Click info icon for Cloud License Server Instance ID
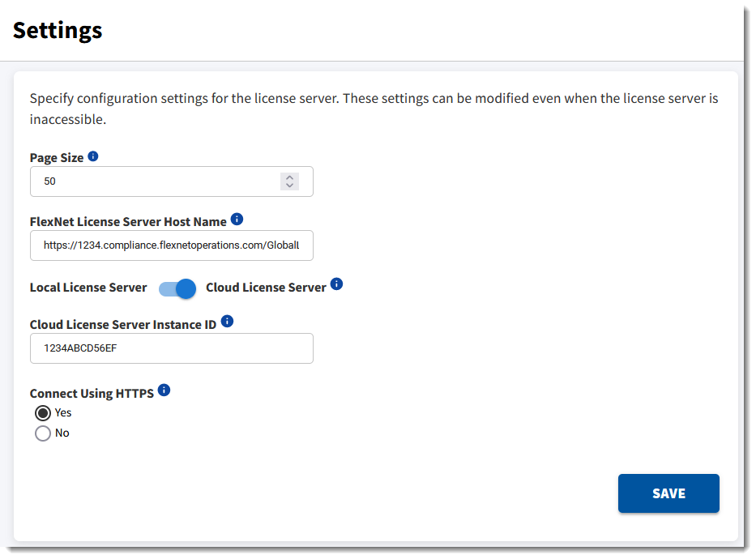The width and height of the screenshot is (756, 559). point(227,322)
